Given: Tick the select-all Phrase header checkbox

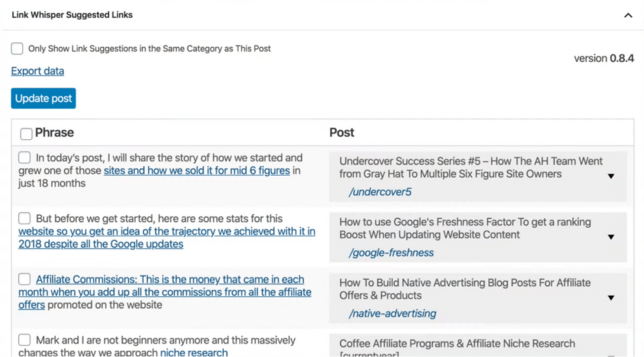Looking at the screenshot, I should click(26, 134).
